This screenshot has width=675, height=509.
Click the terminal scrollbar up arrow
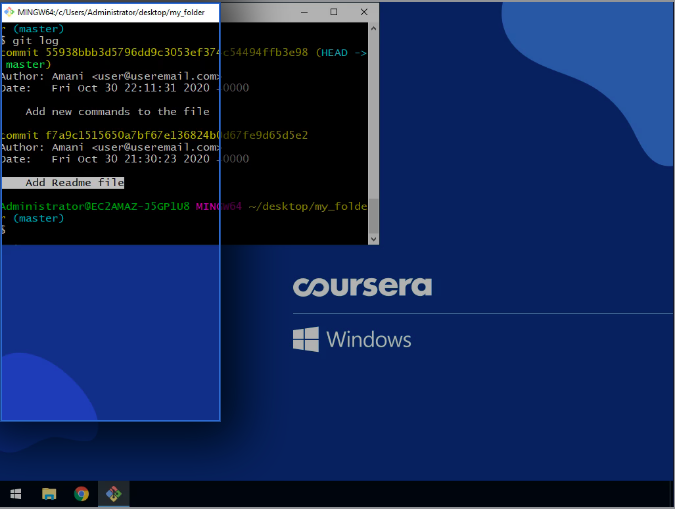coord(373,28)
